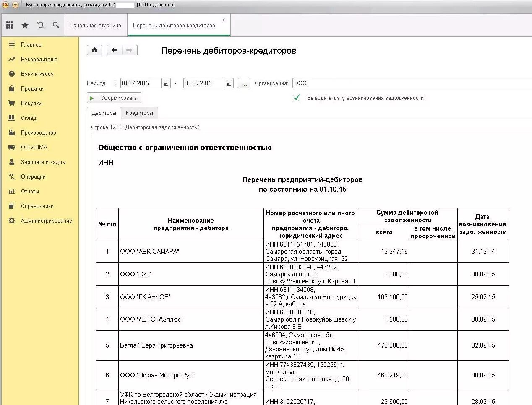
Task: Click the Главное sidebar icon
Action: (x=12, y=44)
